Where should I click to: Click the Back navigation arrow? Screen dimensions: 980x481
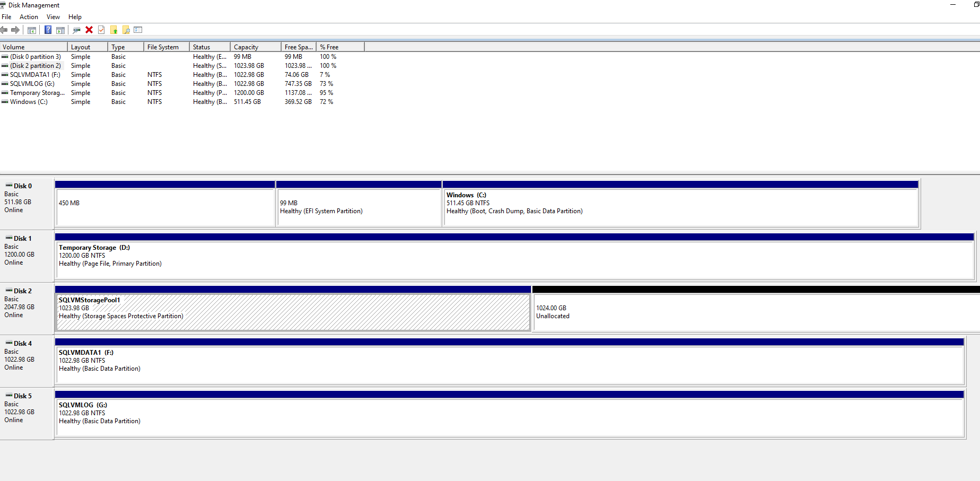click(4, 30)
